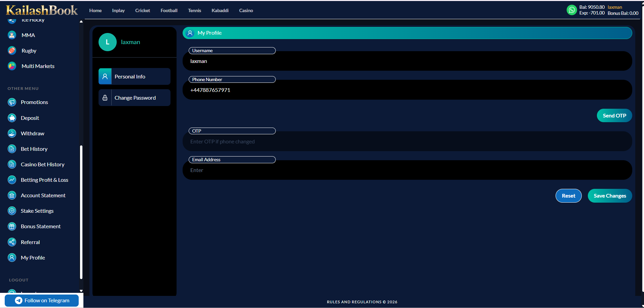Click the Personal Info user icon
The height and width of the screenshot is (308, 644).
tap(105, 76)
